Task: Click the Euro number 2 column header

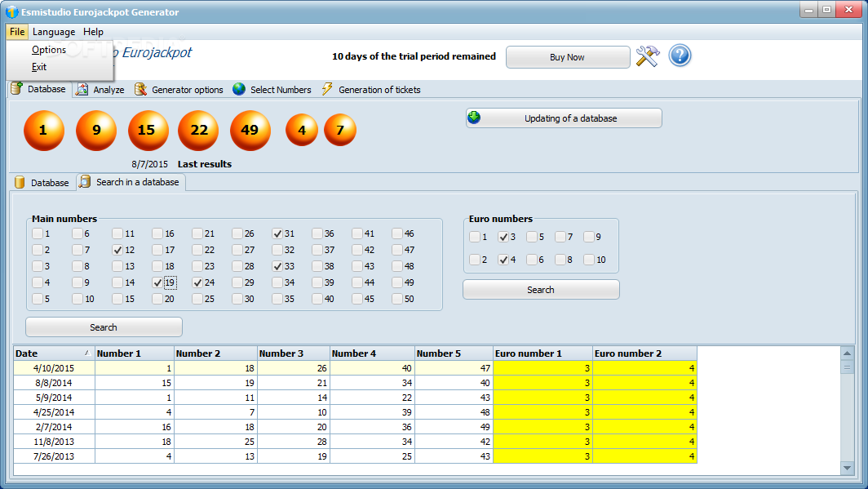Action: [644, 353]
